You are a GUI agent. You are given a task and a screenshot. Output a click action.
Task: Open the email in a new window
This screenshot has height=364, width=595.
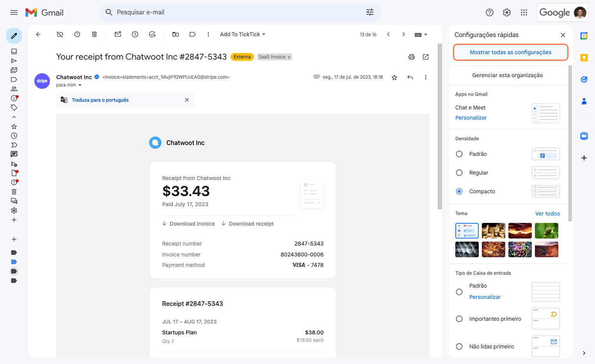tap(426, 57)
